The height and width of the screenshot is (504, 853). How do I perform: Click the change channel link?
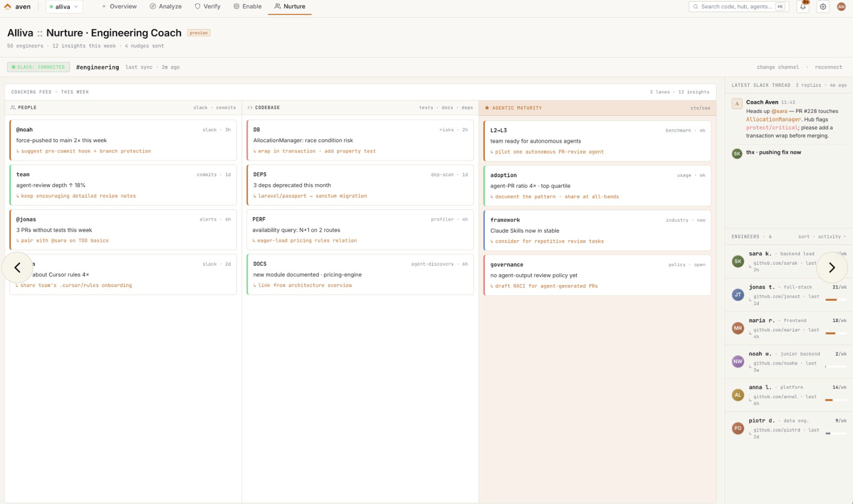778,67
